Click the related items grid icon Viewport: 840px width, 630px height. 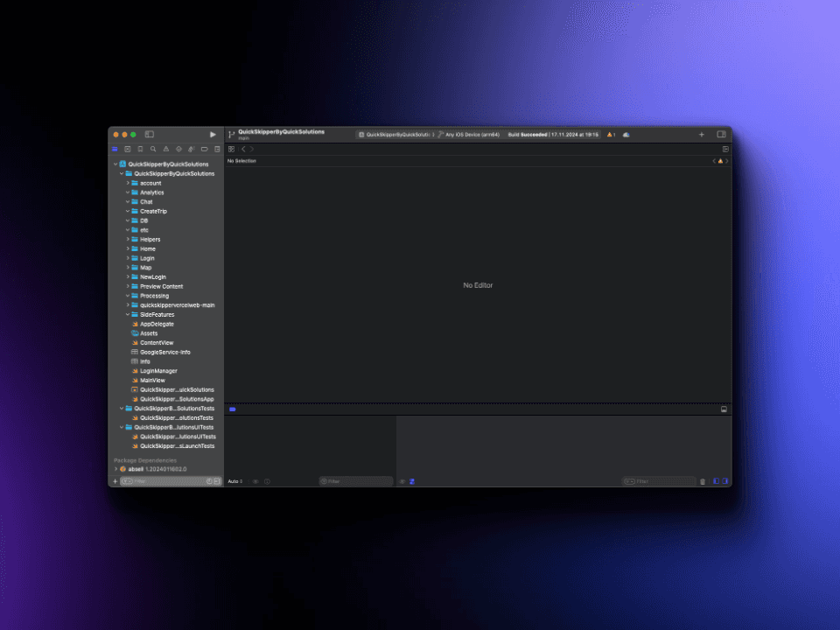pyautogui.click(x=231, y=150)
